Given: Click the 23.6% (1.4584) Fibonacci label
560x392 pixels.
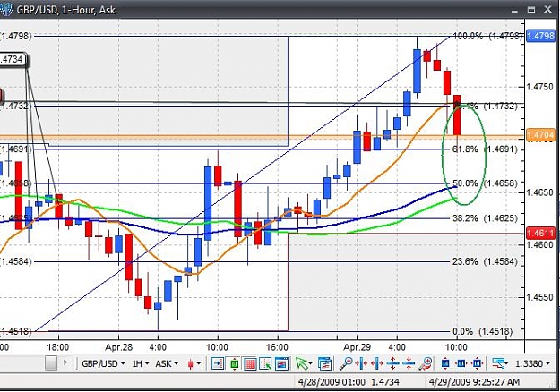Looking at the screenshot, I should (x=485, y=261).
